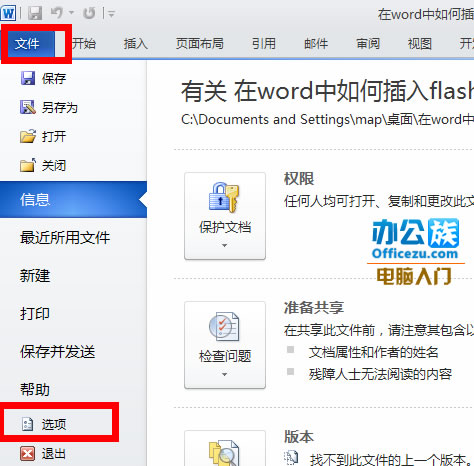Click the 关闭 close folder icon
Screen dimensions: 474x466
click(28, 165)
